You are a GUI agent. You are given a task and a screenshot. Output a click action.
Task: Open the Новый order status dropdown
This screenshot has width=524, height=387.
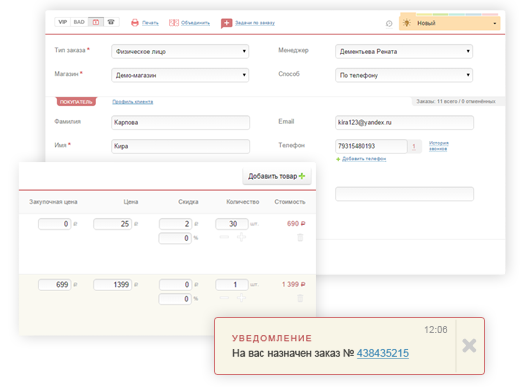449,23
